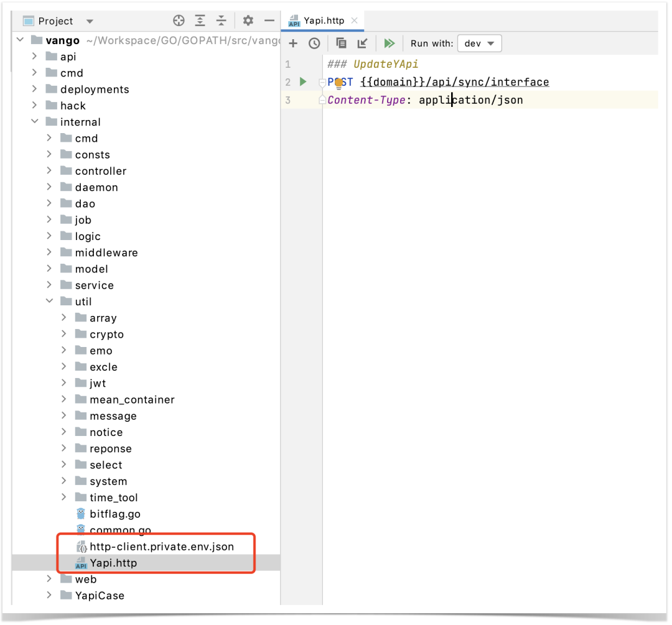Close the Yapi.http editor tab

(x=355, y=21)
